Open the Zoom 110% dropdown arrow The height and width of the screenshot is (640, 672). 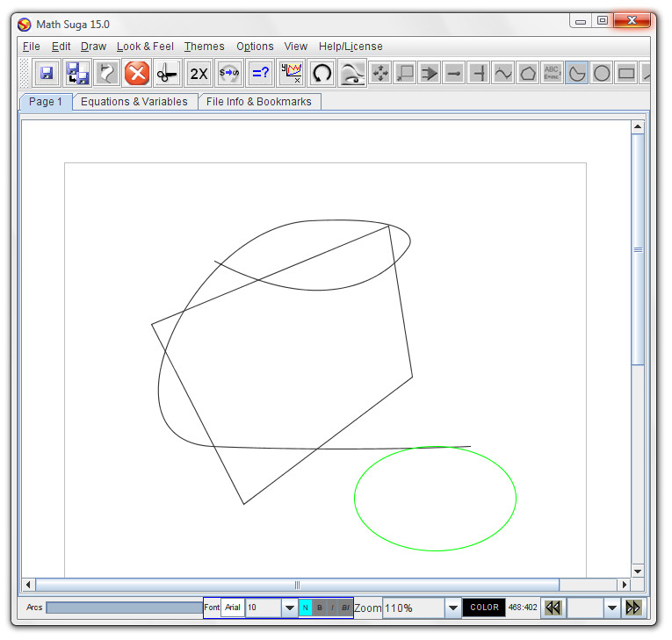point(453,608)
